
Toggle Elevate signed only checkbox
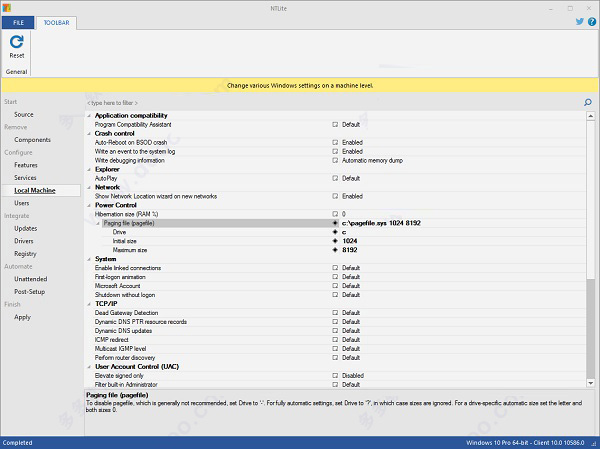pyautogui.click(x=335, y=376)
